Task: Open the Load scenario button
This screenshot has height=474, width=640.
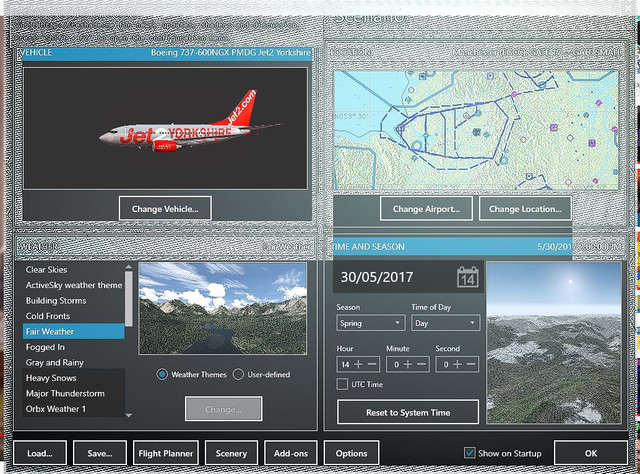Action: point(40,453)
